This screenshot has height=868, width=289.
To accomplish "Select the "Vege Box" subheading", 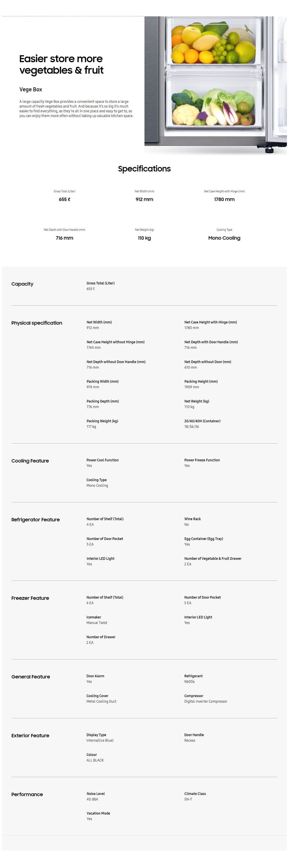I will [x=31, y=89].
